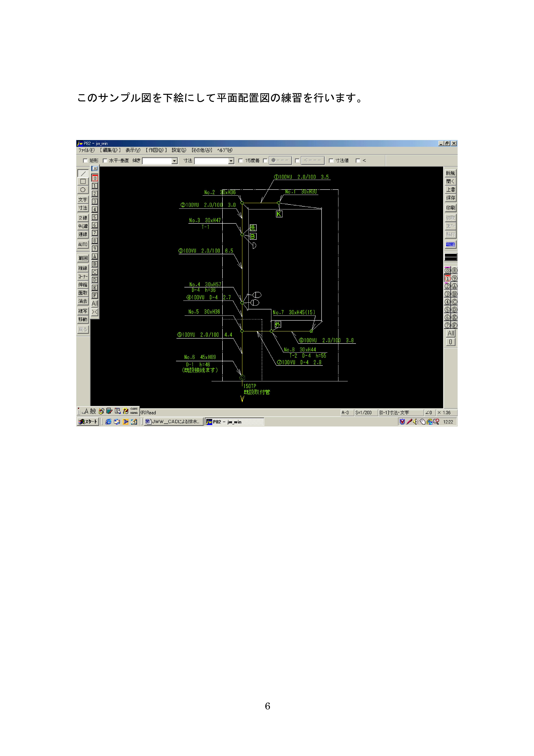The width and height of the screenshot is (534, 756).
Task: Enable the 15度毎 checkbox
Action: 241,161
